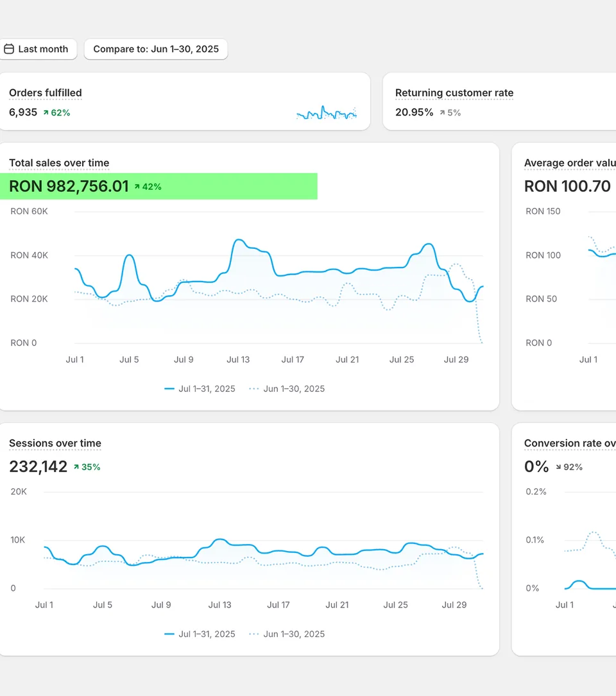This screenshot has height=696, width=616.
Task: Click the RON 40K axis label
Action: point(30,255)
